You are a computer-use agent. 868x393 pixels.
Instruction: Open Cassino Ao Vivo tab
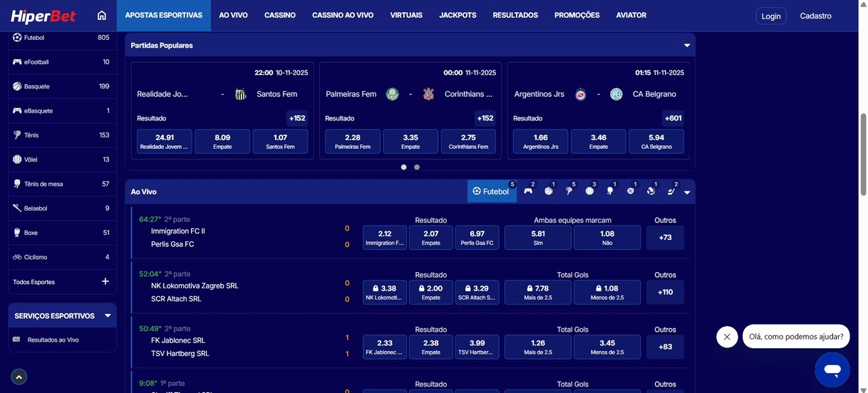tap(343, 15)
